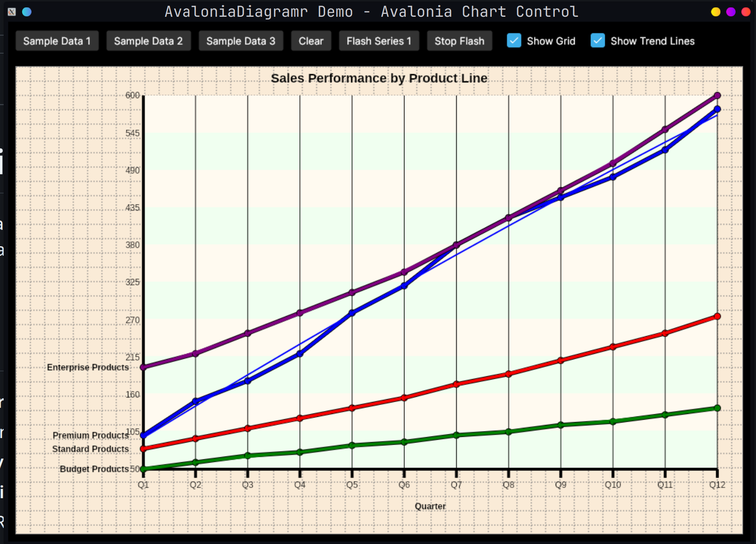Click the purple Enterprise data point at Q1

pos(143,367)
